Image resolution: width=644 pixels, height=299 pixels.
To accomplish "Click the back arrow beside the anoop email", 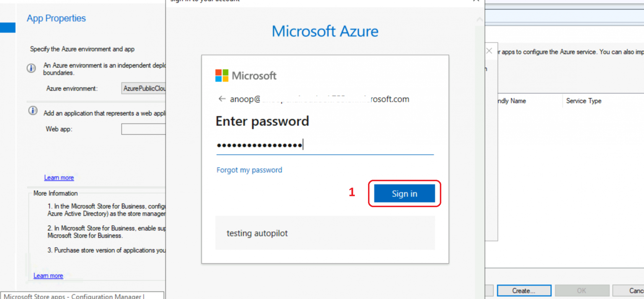I will point(222,99).
